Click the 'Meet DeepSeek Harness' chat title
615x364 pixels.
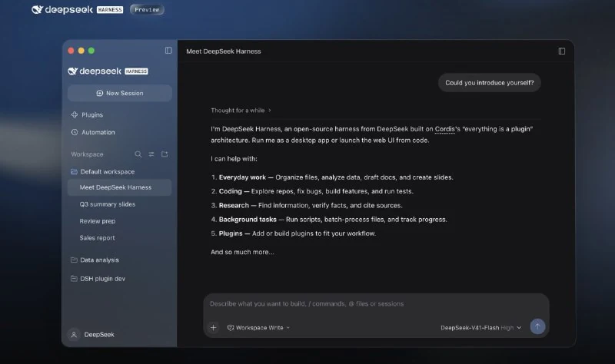tap(224, 51)
